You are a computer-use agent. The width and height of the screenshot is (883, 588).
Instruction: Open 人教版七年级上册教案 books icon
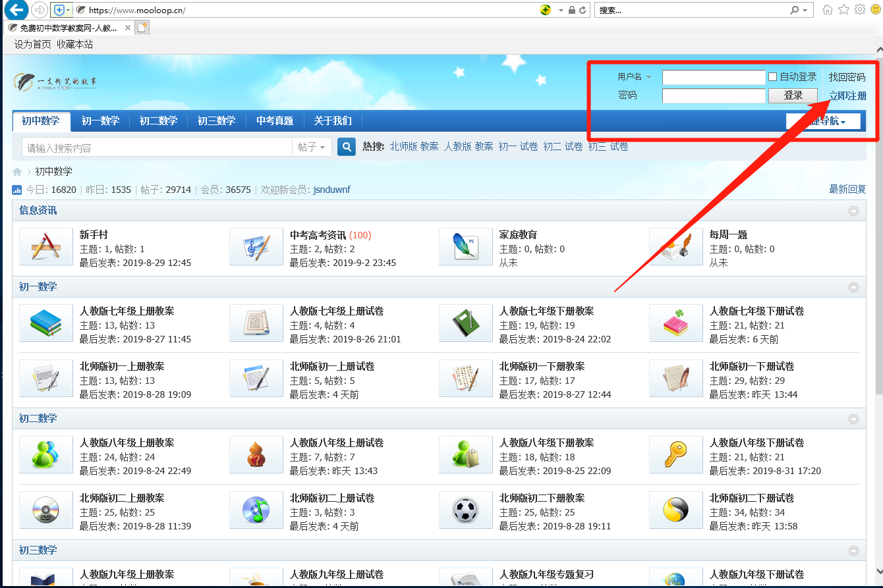tap(46, 323)
